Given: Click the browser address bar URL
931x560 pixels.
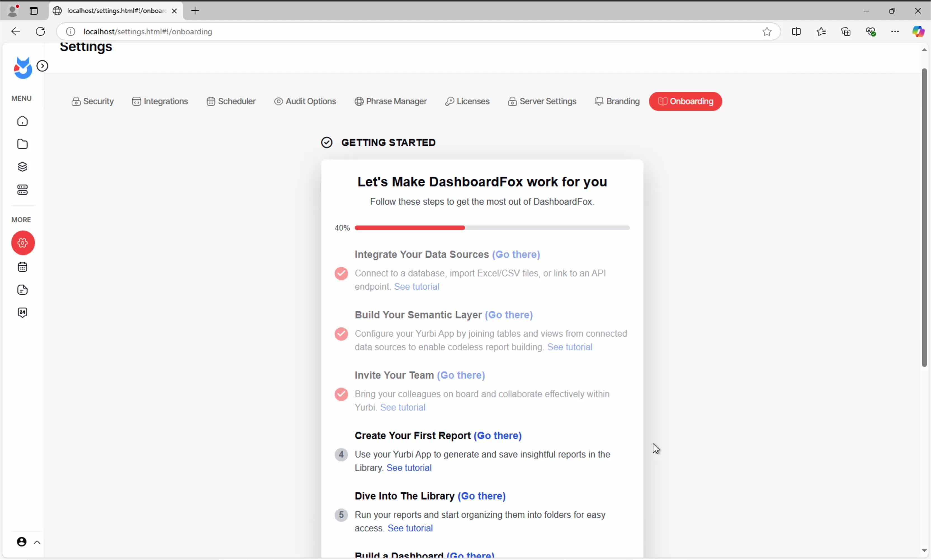Looking at the screenshot, I should coord(147,32).
